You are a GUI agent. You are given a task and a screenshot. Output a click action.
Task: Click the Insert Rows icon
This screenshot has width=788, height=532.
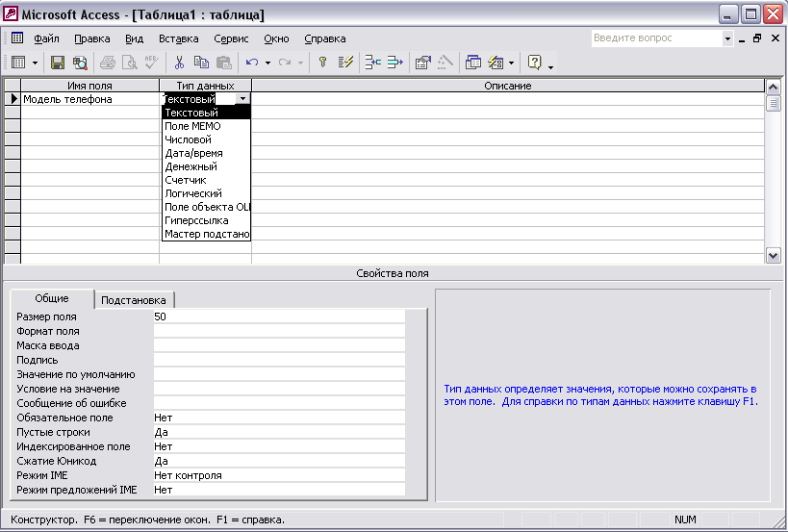[x=373, y=63]
